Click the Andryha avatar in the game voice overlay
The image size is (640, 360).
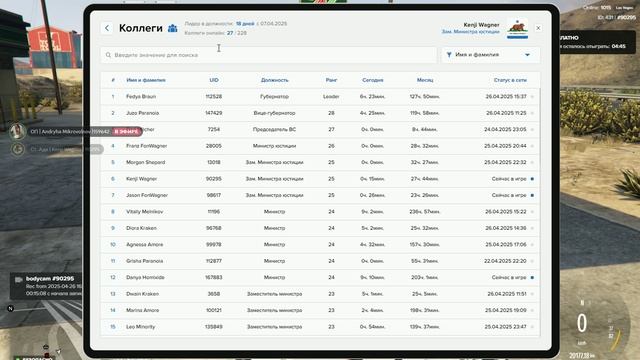tap(17, 131)
